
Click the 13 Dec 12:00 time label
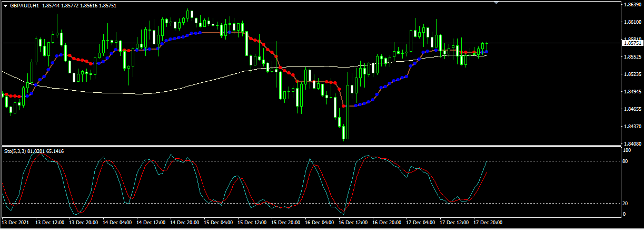click(x=49, y=223)
